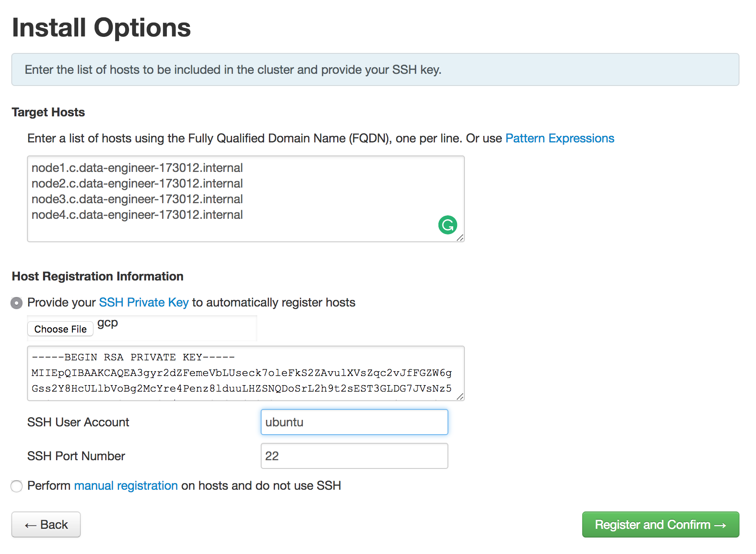Screen dimensions: 756x554
Task: Open the SSH Private Key link
Action: click(144, 302)
